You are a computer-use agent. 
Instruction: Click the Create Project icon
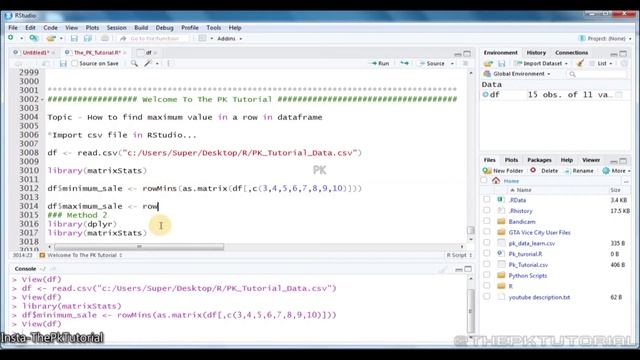34,38
